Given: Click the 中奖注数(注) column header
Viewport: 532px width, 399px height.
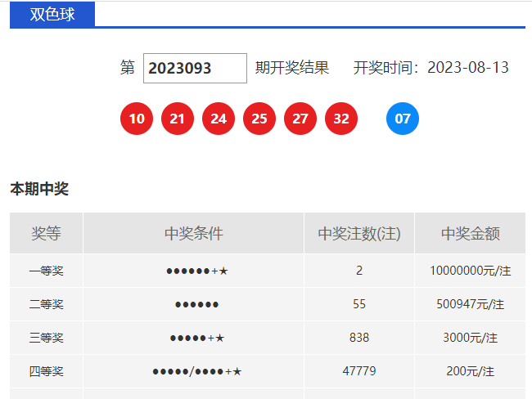Looking at the screenshot, I should pos(359,233).
